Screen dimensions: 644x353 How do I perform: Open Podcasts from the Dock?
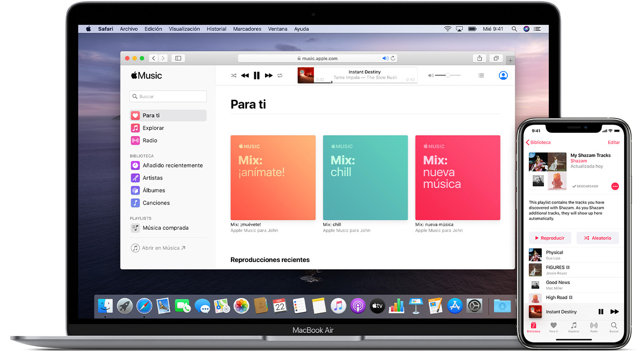357,306
